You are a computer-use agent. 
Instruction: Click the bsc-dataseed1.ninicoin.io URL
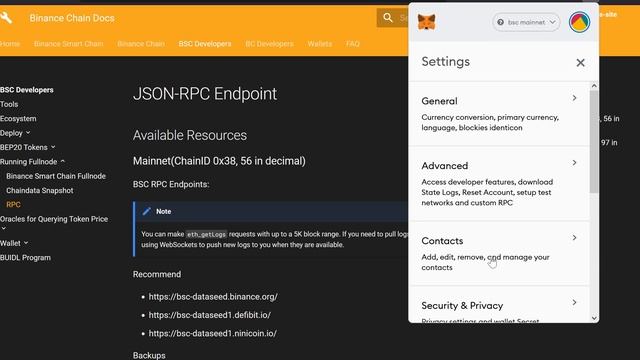(212, 333)
